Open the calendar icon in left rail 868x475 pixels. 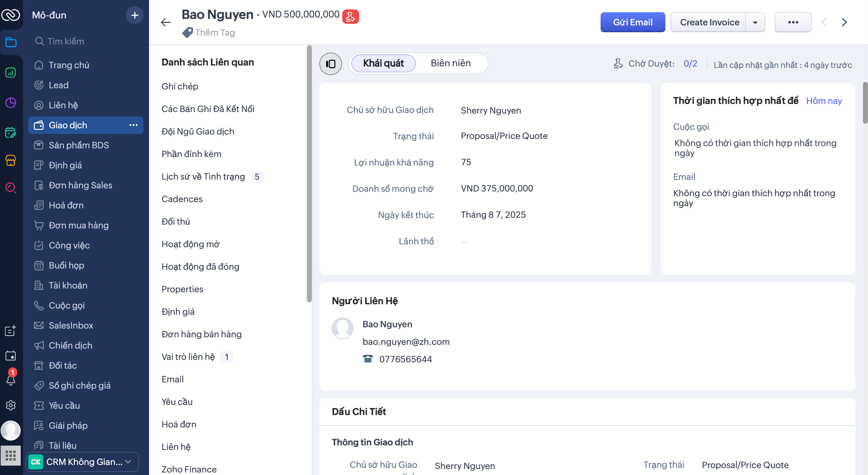11,355
